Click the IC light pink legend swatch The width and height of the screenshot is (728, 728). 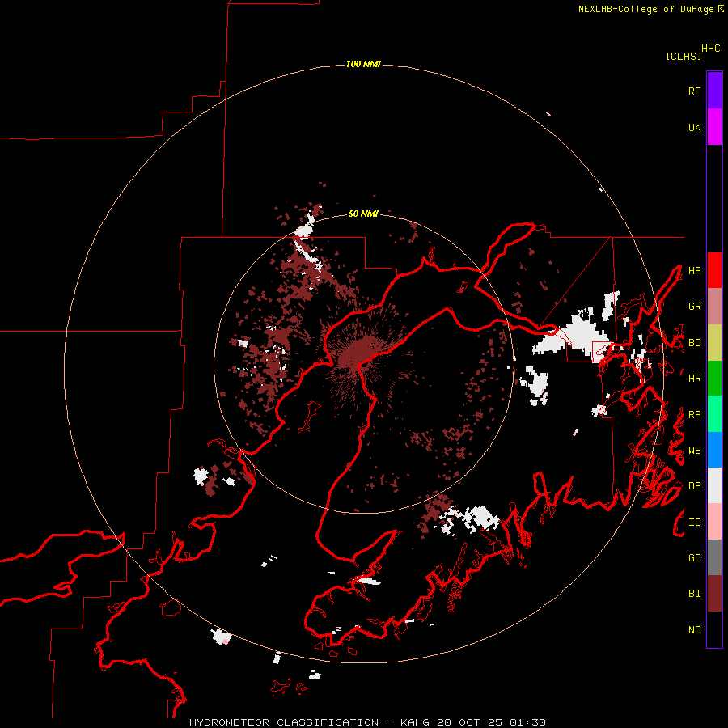click(x=714, y=522)
